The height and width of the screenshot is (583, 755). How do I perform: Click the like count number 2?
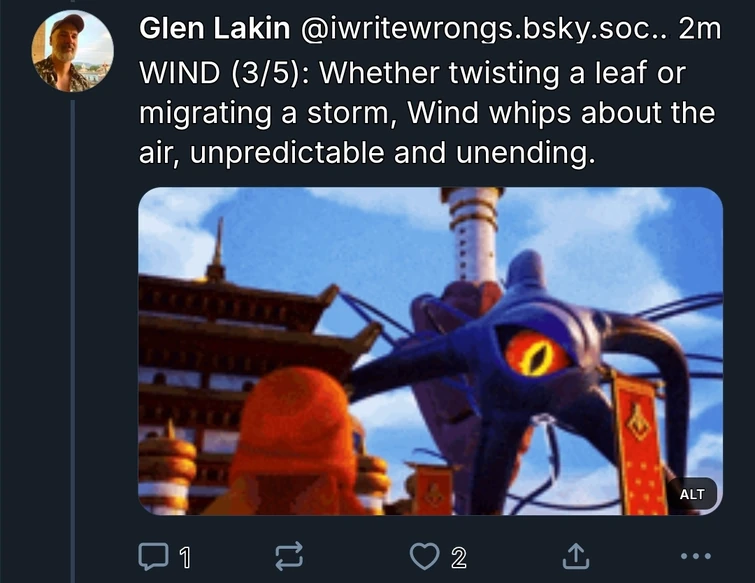point(459,558)
